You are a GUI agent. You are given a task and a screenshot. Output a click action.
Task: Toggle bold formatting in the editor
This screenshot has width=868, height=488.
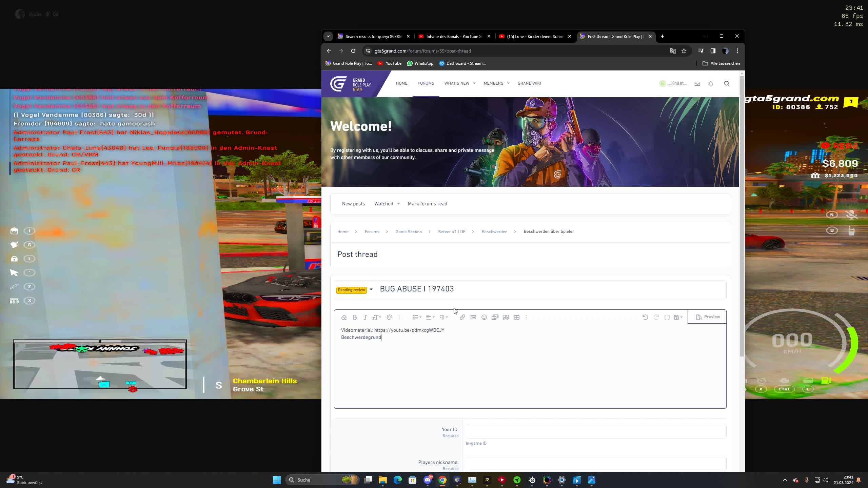[355, 317]
